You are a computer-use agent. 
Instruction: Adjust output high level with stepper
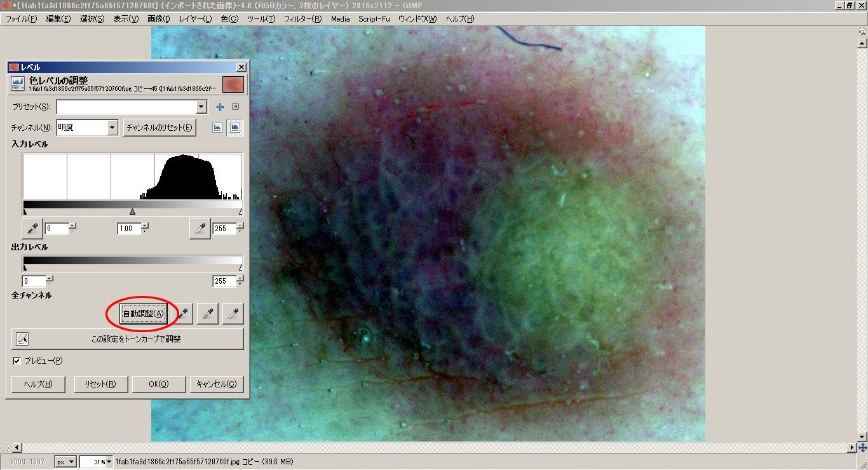pyautogui.click(x=241, y=281)
